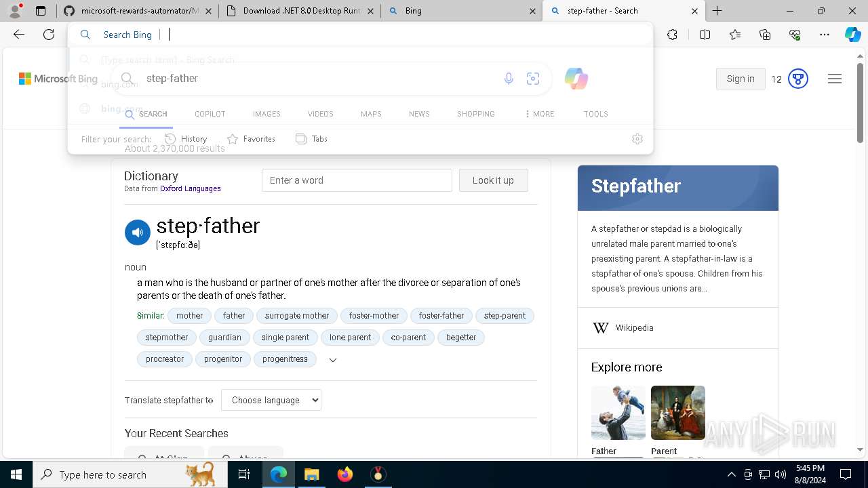Viewport: 868px width, 488px height.
Task: Open the Collections icon
Action: tap(765, 35)
